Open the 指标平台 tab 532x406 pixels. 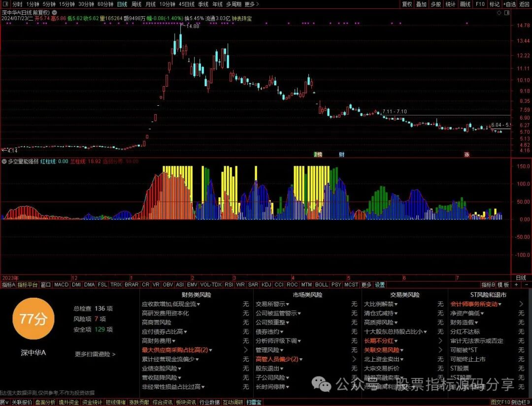[x=28, y=284]
